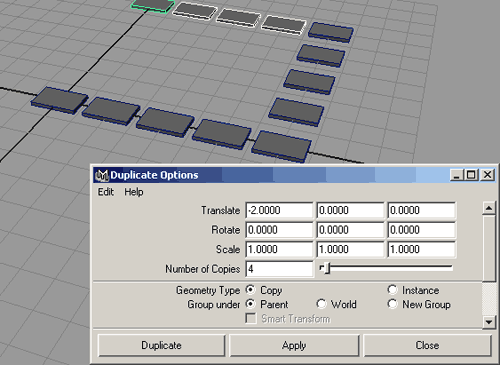
Task: Click the Maya icon in the title bar
Action: click(102, 175)
